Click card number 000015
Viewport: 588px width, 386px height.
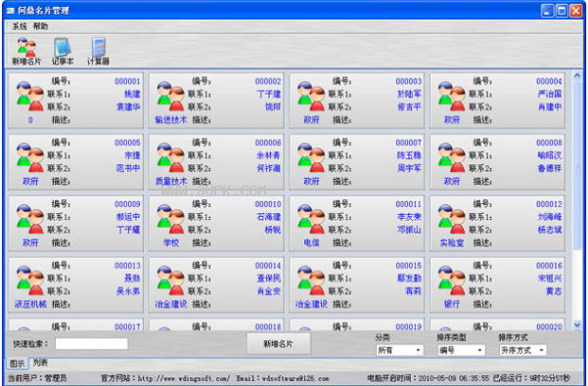coord(409,266)
